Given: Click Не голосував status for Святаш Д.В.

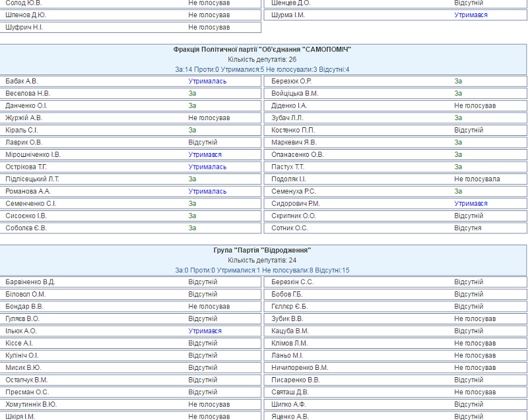Looking at the screenshot, I should tap(475, 392).
